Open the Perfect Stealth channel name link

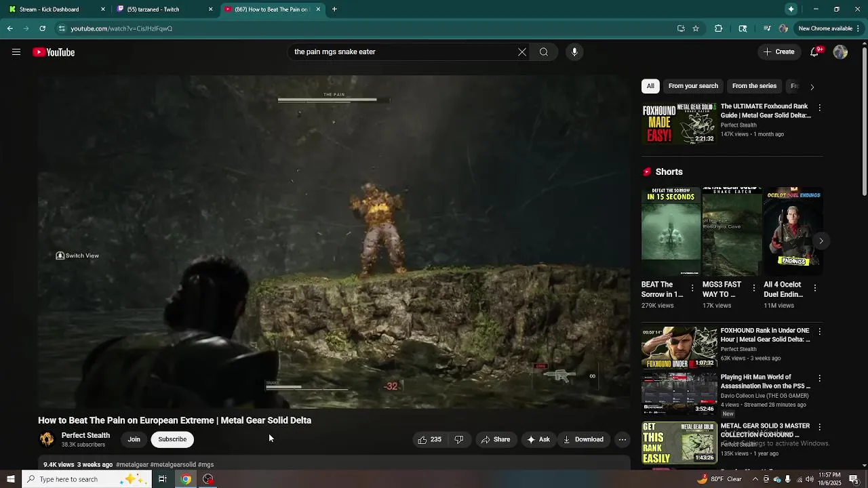(85, 435)
